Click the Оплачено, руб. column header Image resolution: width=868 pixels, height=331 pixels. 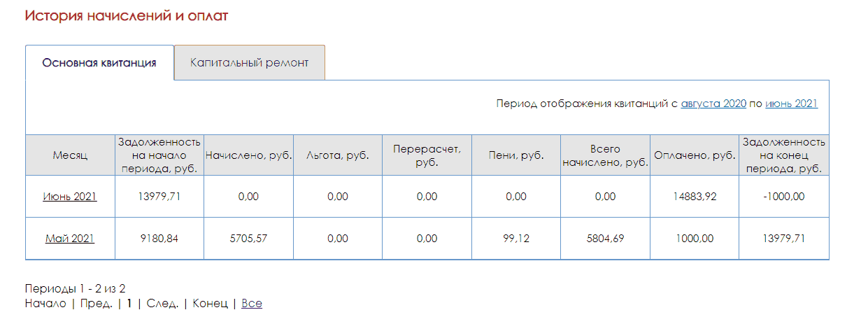coord(695,155)
